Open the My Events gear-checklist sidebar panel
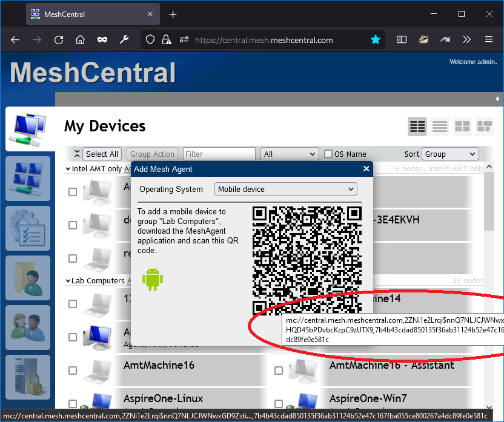Image resolution: width=504 pixels, height=422 pixels. [x=28, y=228]
